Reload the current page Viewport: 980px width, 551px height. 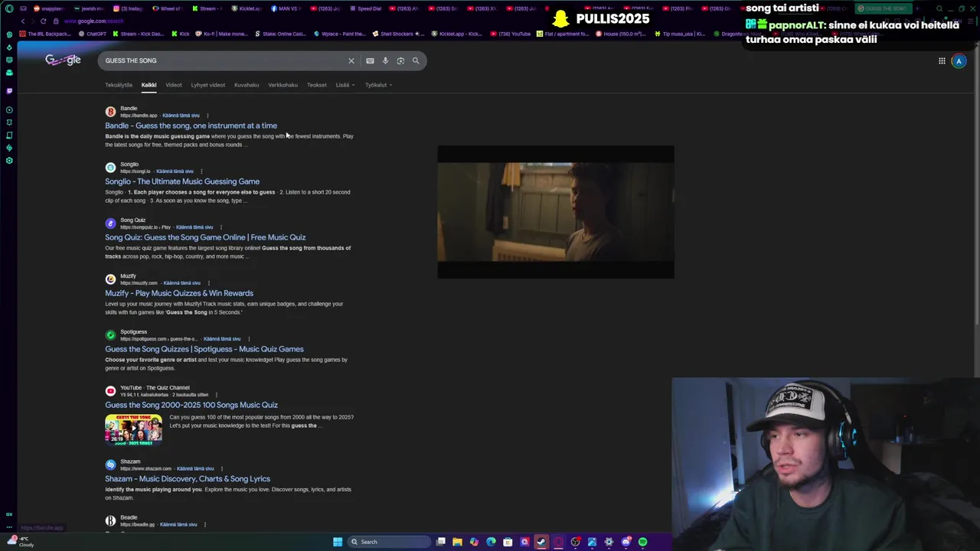tap(43, 21)
